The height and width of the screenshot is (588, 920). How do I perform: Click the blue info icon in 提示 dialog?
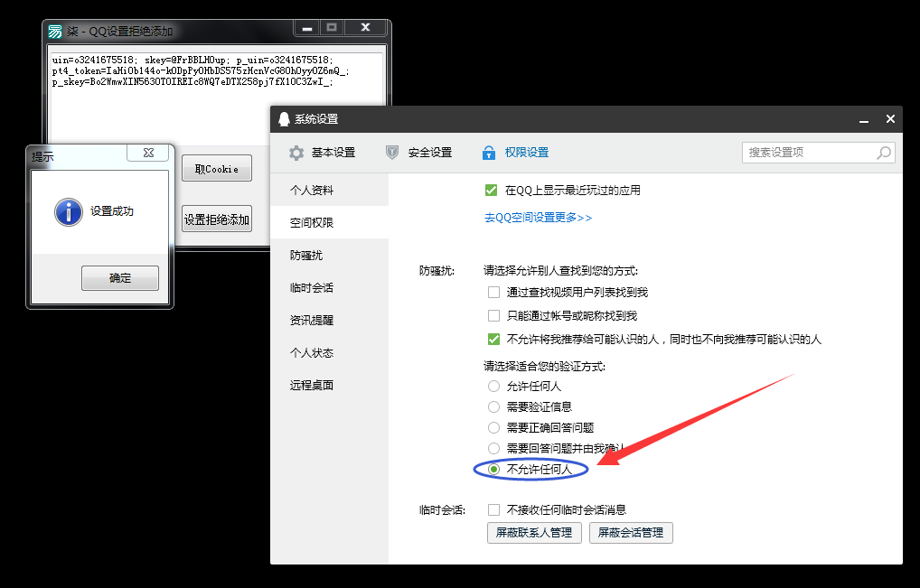[x=69, y=211]
